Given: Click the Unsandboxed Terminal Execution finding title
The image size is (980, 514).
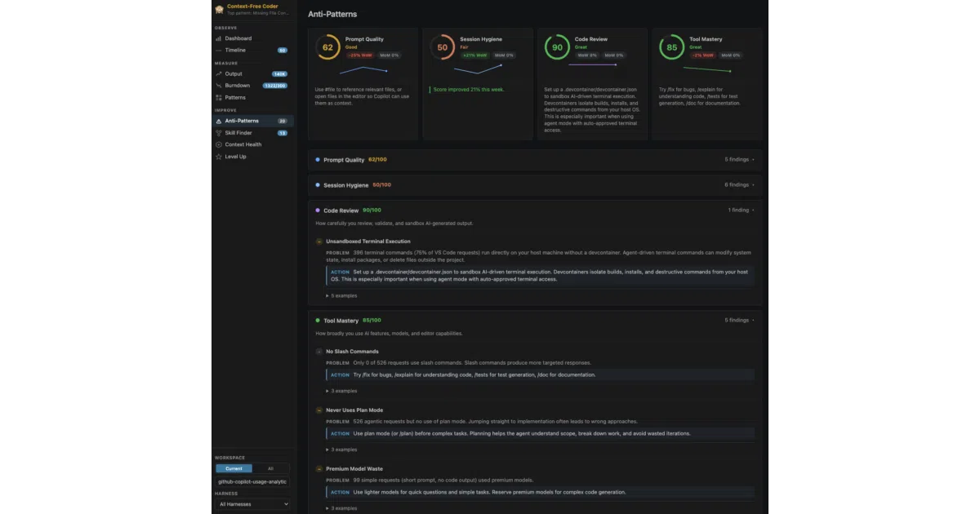Looking at the screenshot, I should click(x=368, y=241).
